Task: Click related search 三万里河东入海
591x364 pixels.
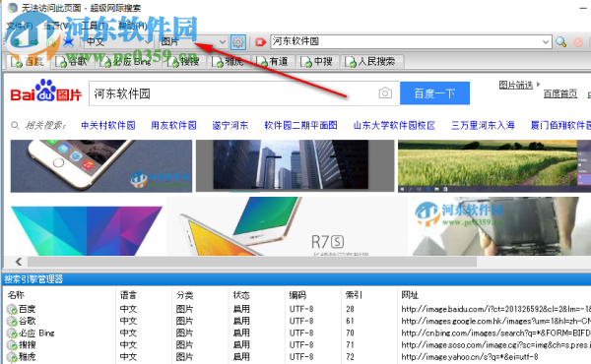Action: tap(483, 125)
